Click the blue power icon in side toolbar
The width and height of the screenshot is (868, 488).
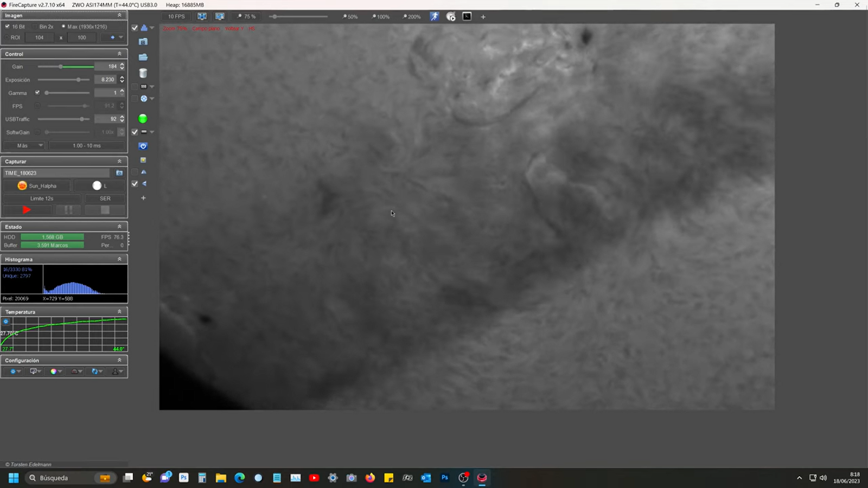(x=143, y=146)
